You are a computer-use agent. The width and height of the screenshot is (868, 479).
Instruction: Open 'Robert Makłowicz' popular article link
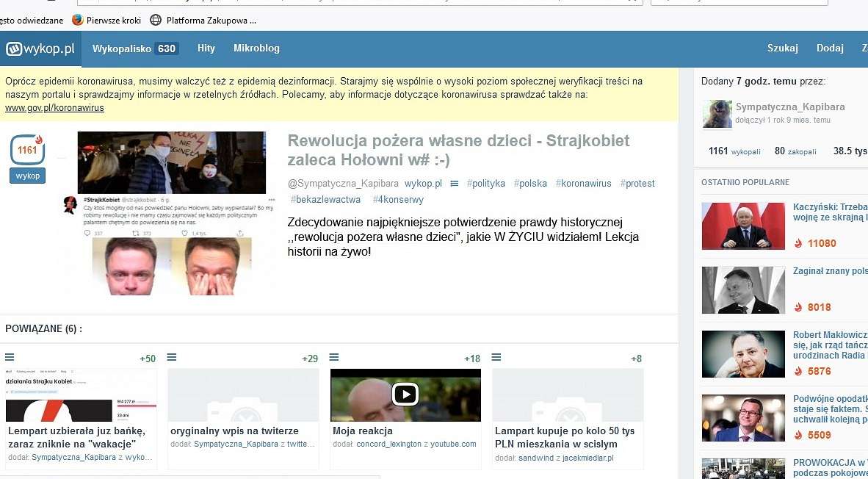[829, 345]
